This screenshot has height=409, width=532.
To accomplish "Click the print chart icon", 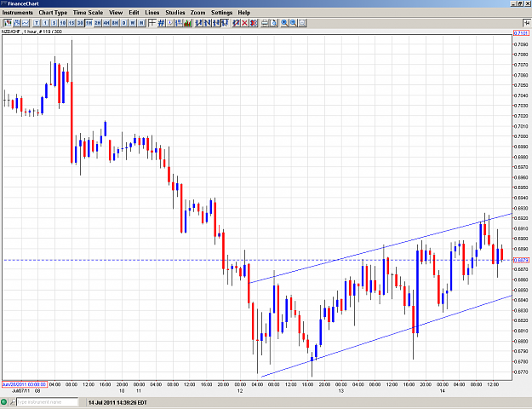I will (265, 23).
